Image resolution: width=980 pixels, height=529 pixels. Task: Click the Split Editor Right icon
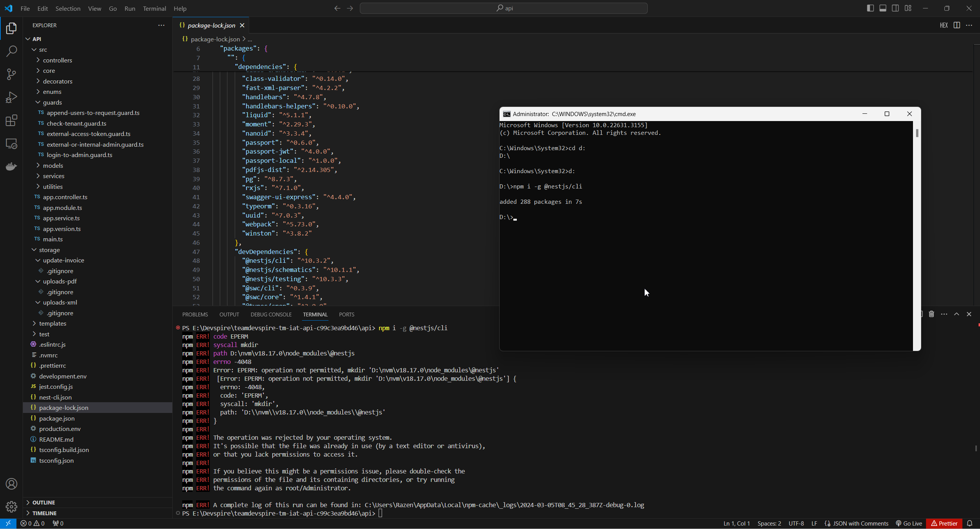[x=957, y=25]
